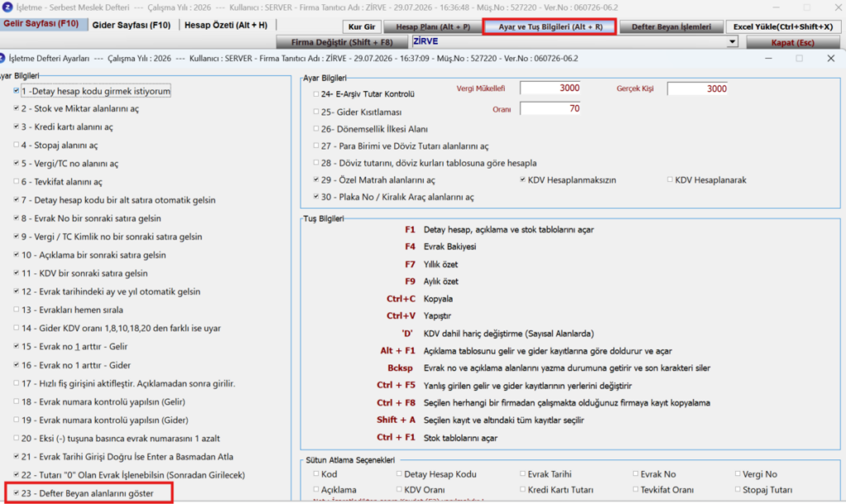846x504 pixels.
Task: Toggle checkbox 9 - Vergi / TC Kimlik no
Action: tap(17, 236)
